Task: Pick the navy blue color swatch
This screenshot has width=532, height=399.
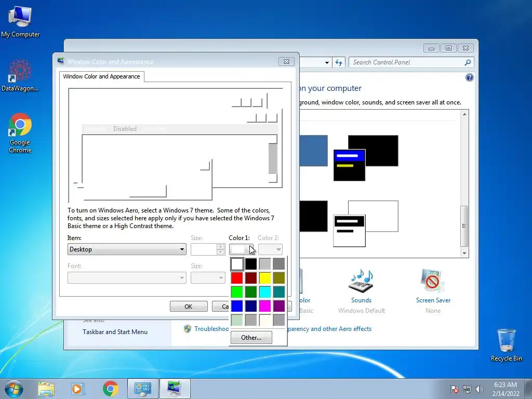Action: click(x=251, y=305)
